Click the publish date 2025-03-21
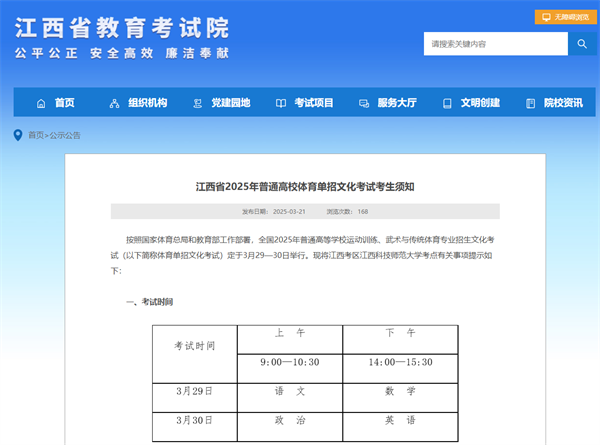Image resolution: width=600 pixels, height=445 pixels. (x=289, y=212)
